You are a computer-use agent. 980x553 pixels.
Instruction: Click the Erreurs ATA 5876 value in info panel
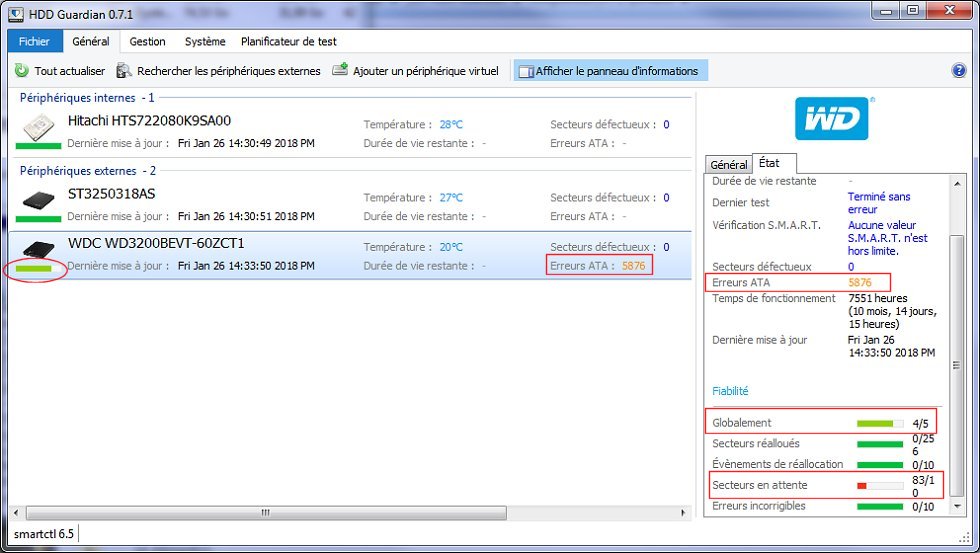pos(860,282)
